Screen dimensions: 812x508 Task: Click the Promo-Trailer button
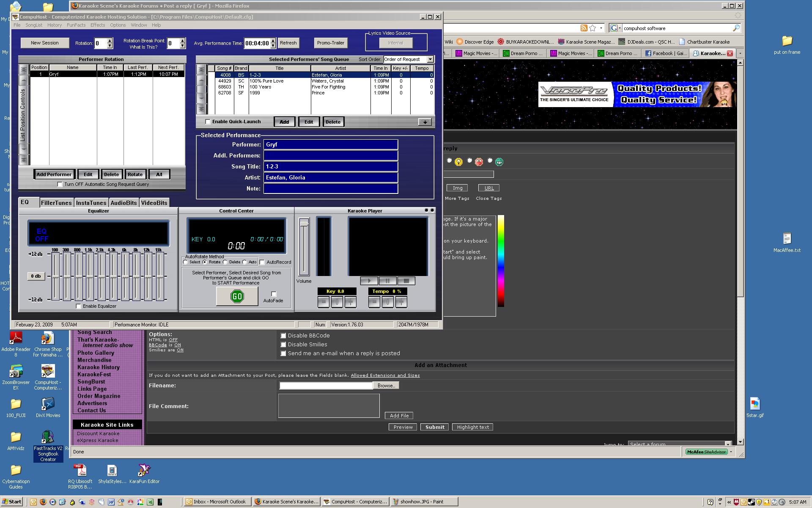(330, 43)
